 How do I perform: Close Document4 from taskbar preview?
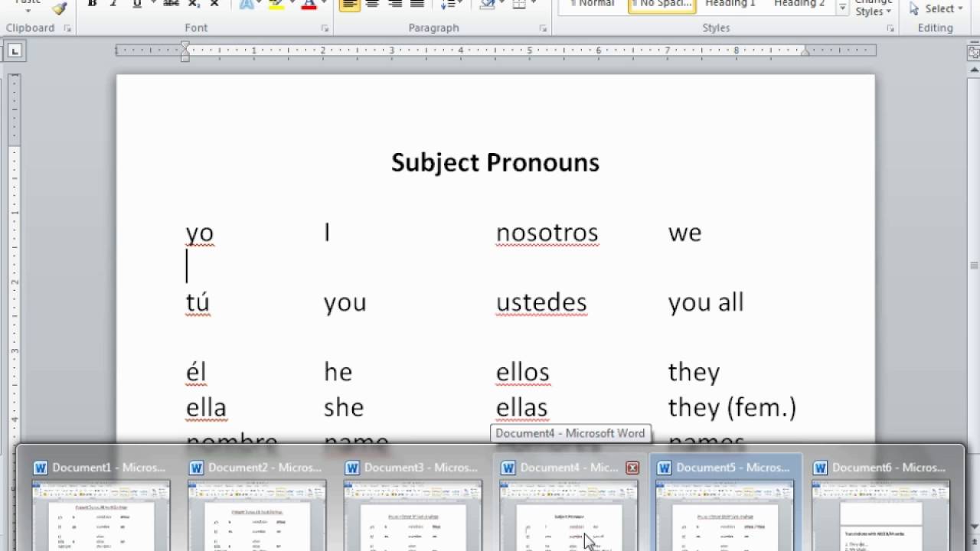pyautogui.click(x=632, y=468)
